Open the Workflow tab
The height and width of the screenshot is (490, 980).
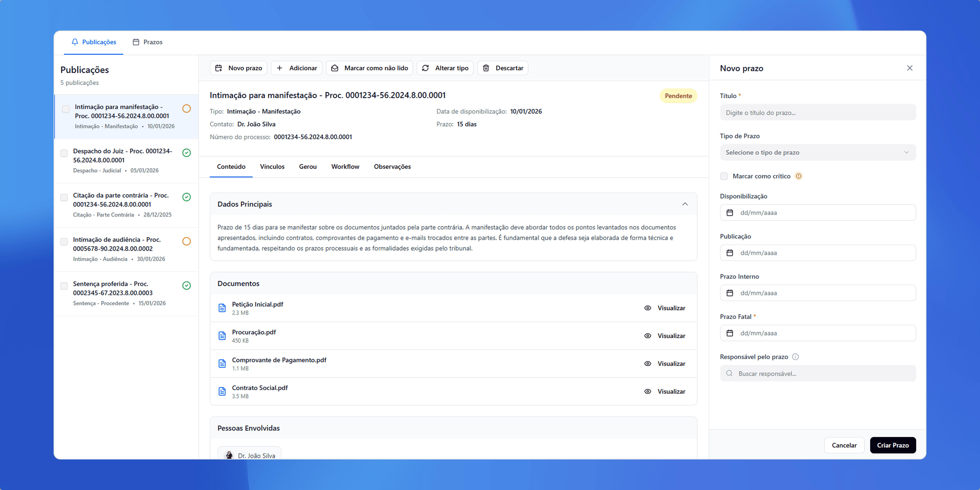click(x=345, y=167)
